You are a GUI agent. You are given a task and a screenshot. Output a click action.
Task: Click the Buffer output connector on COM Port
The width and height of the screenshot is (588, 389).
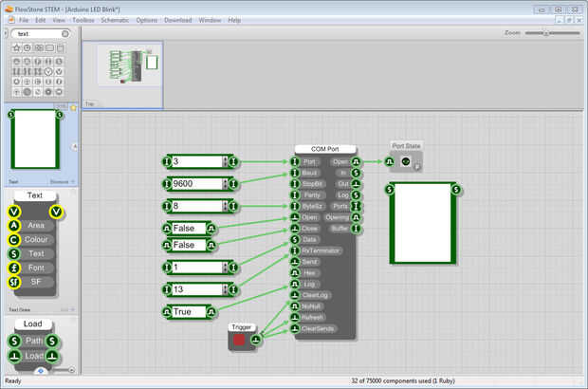356,228
